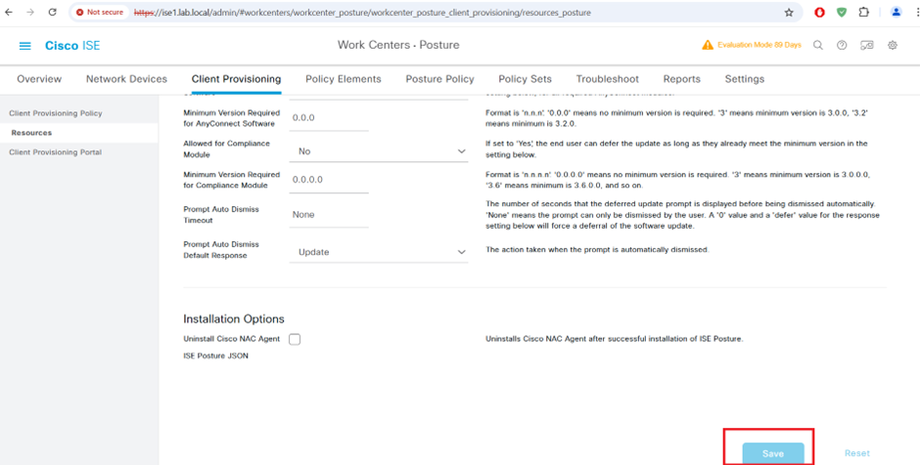This screenshot has height=465, width=920.
Task: Click the Prompt Auto Dismiss Timeout field
Action: pos(328,215)
